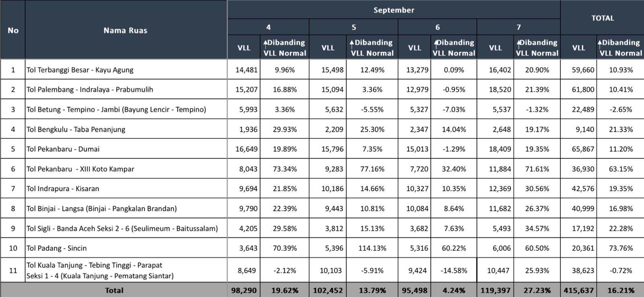Select the grand total VLL value 415,637
This screenshot has height=297, width=644.
coord(578,290)
